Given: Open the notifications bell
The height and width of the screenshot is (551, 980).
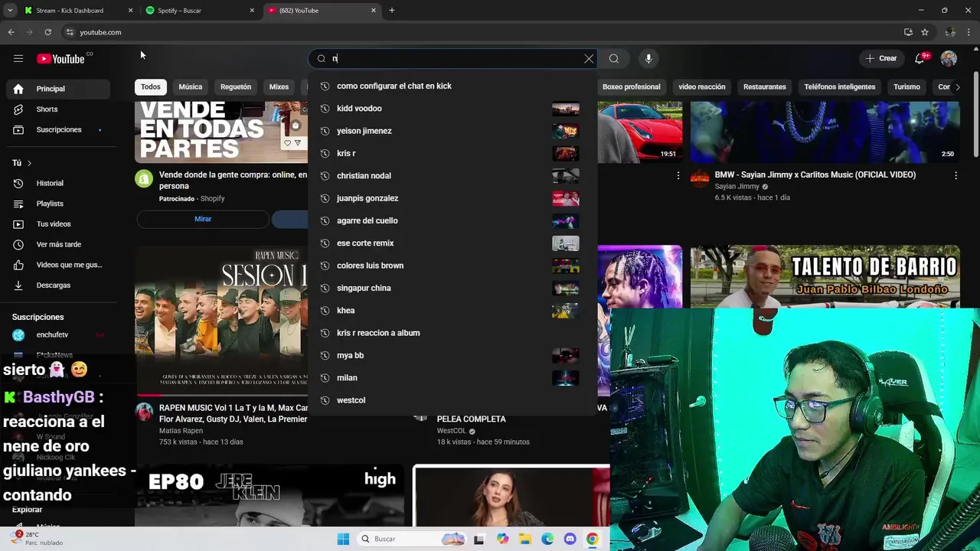Looking at the screenshot, I should coord(920,59).
